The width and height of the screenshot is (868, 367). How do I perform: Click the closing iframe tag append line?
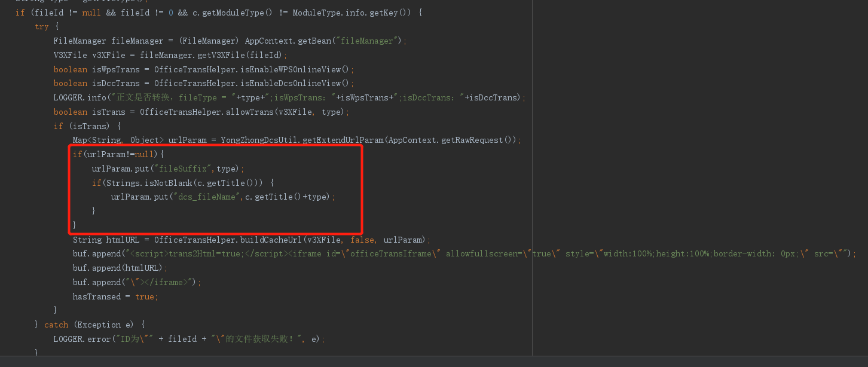(137, 282)
